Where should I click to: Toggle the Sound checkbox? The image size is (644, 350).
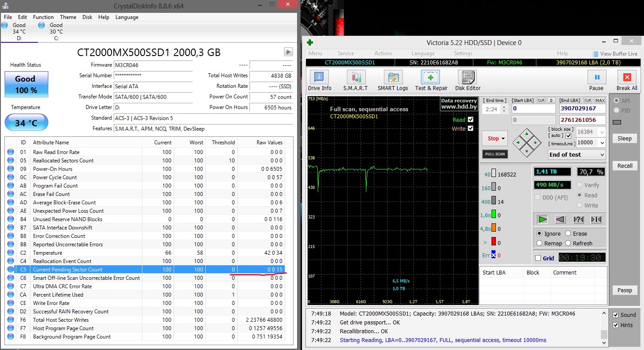tap(616, 315)
